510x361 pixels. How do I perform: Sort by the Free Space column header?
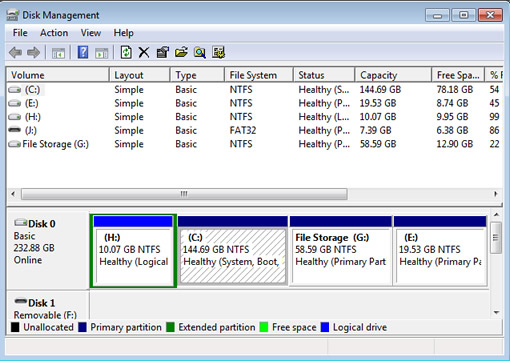pos(459,75)
